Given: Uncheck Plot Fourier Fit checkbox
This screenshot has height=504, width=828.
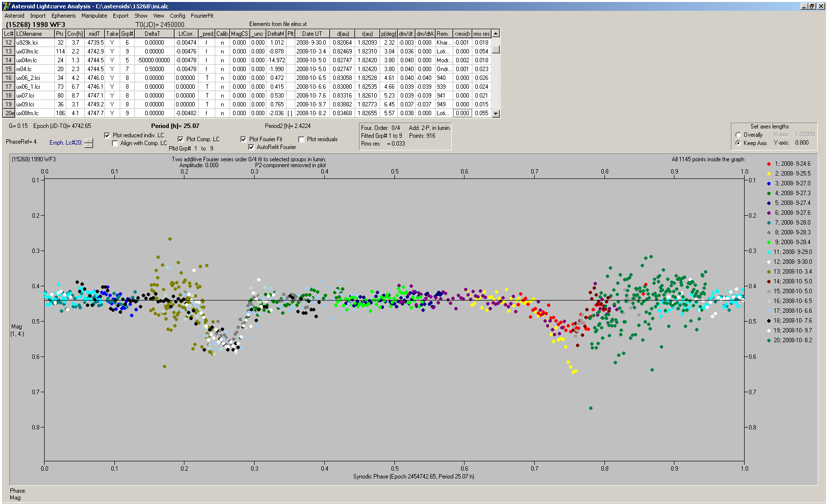Looking at the screenshot, I should (243, 139).
